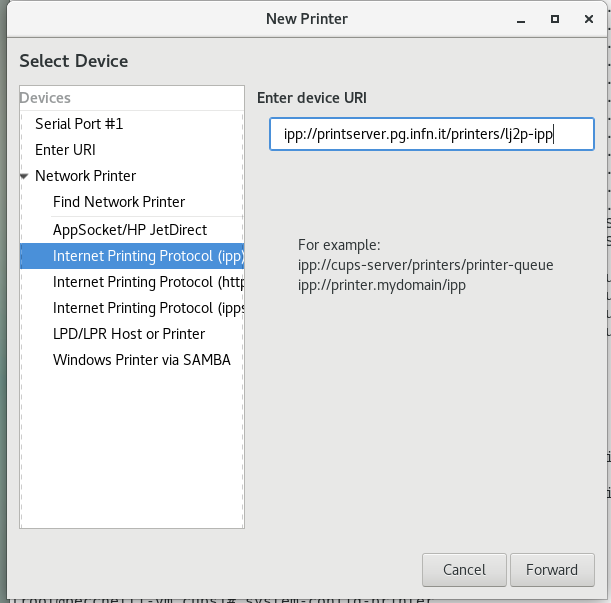The height and width of the screenshot is (603, 611).
Task: Click the Forward button
Action: [552, 570]
